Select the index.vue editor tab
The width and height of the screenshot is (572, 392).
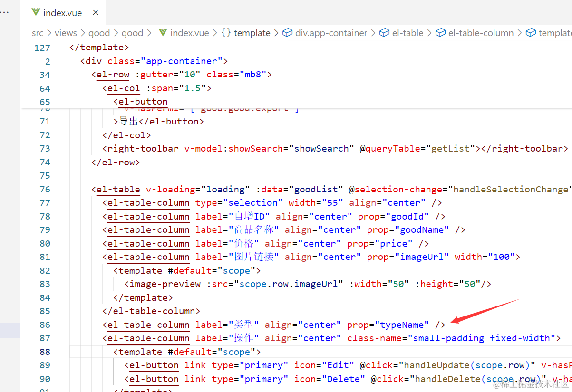[62, 13]
